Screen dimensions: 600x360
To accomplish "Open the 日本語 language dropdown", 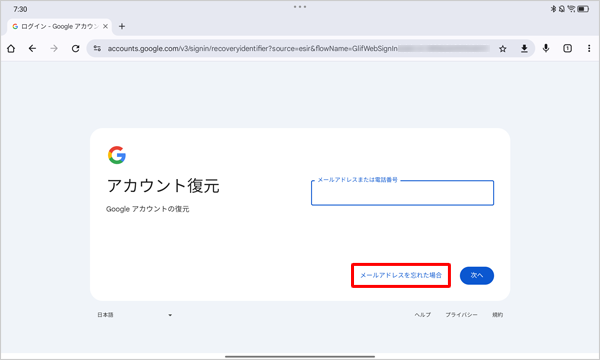I will pos(135,315).
